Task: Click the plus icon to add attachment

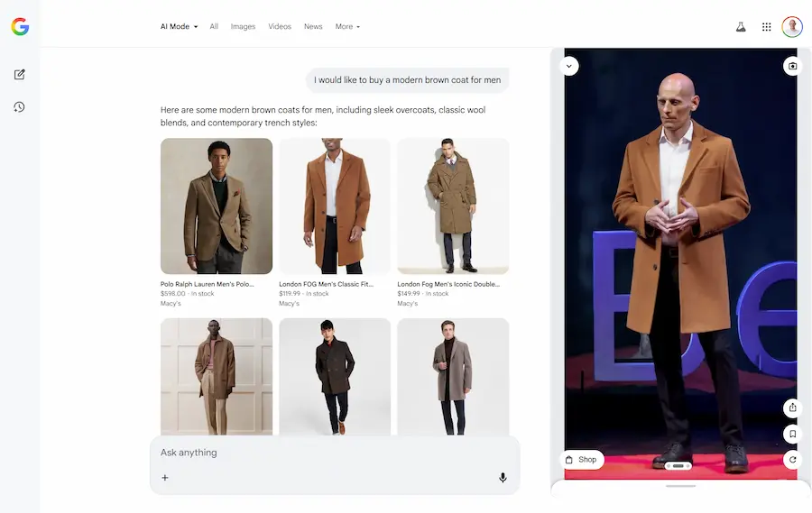Action: tap(165, 478)
